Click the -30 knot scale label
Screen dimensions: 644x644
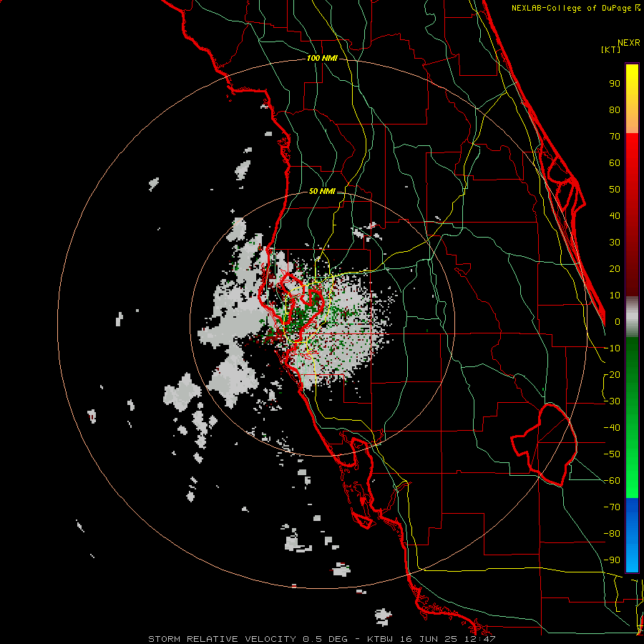[x=612, y=401]
